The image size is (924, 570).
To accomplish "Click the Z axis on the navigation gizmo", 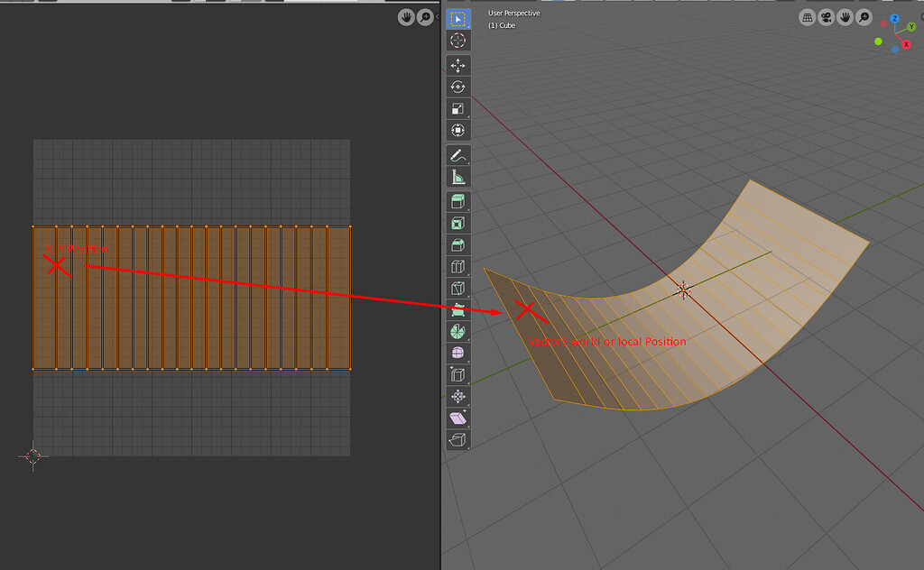I will point(895,18).
